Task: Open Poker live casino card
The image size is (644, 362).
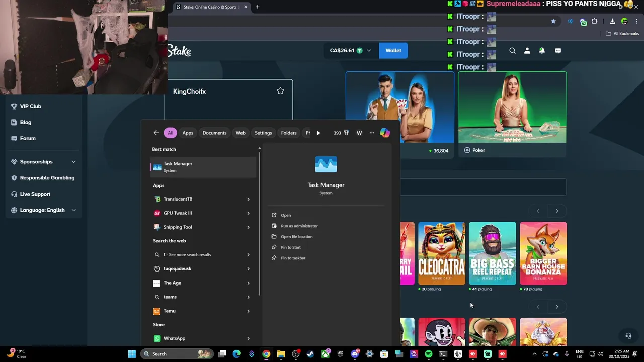Action: 512,114
